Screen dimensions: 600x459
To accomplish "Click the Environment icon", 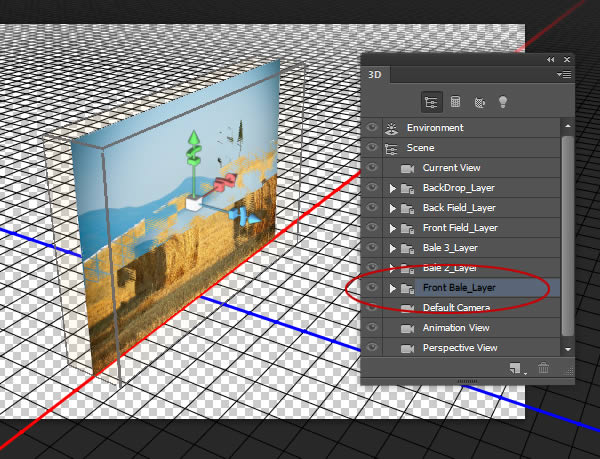I will pos(391,129).
